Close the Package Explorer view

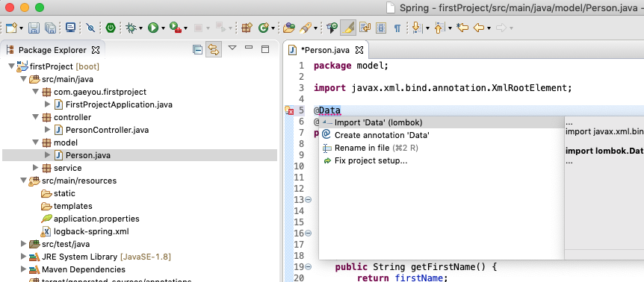tap(96, 50)
